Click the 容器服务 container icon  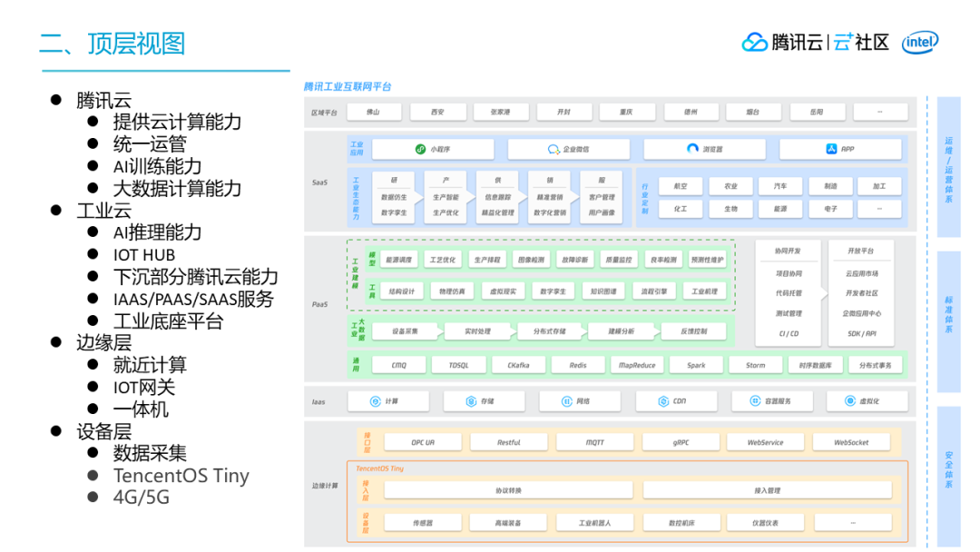tap(755, 400)
